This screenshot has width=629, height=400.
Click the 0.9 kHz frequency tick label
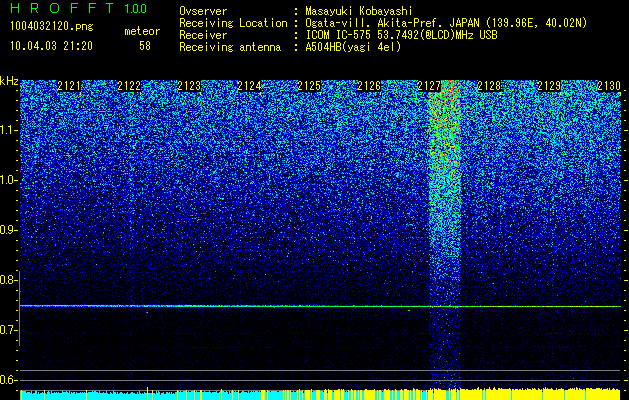point(8,230)
